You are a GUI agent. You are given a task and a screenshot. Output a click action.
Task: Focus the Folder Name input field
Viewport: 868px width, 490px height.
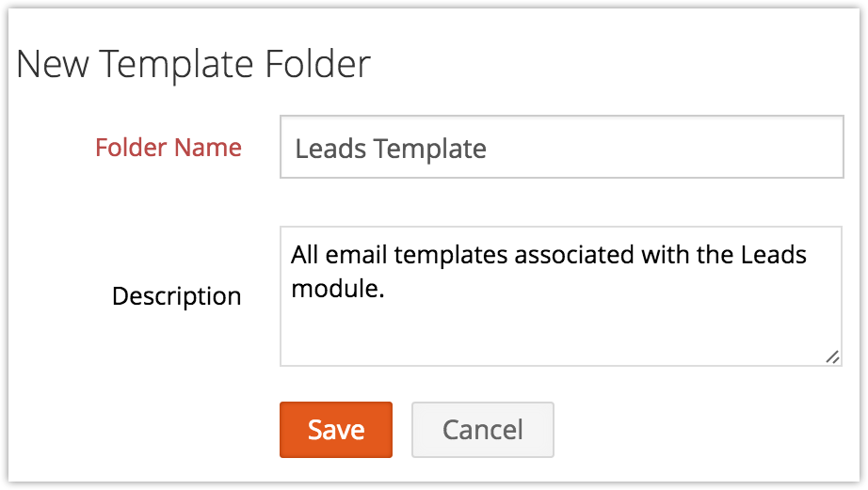click(561, 147)
